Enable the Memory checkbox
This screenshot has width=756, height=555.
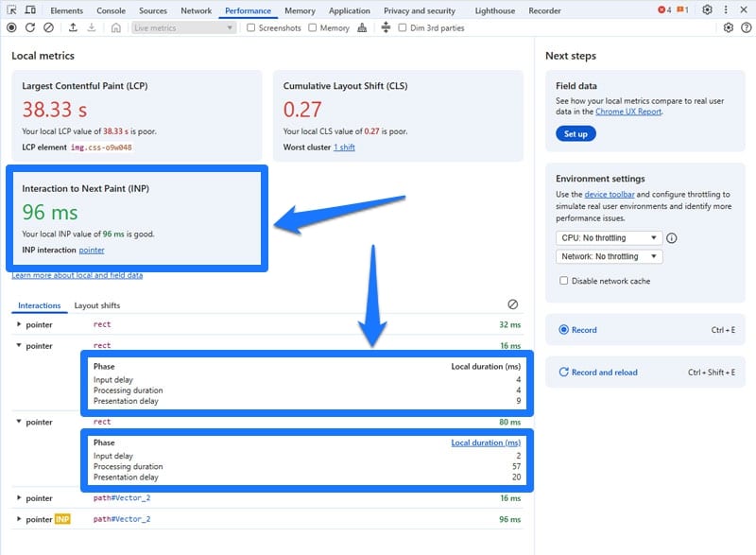tap(313, 28)
